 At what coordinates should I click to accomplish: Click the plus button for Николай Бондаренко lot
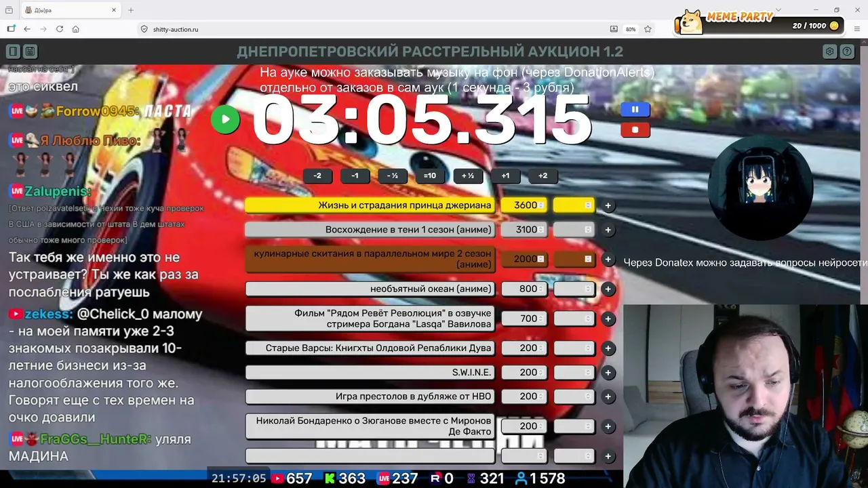pyautogui.click(x=608, y=426)
